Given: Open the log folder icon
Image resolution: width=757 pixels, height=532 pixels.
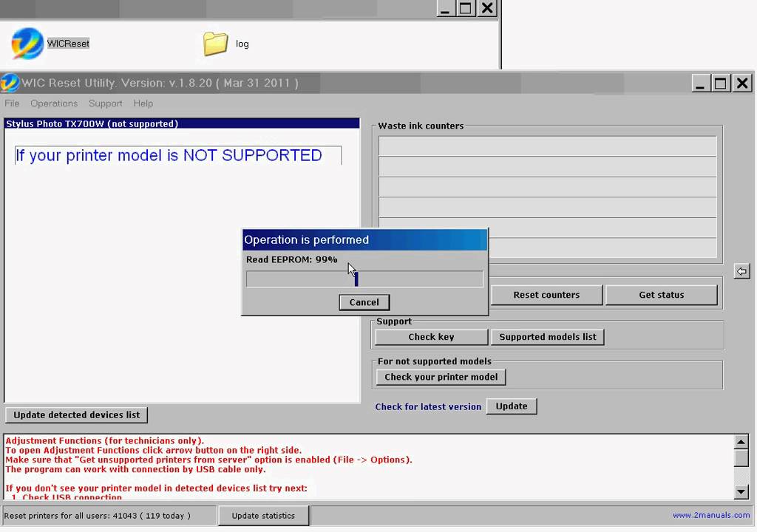Looking at the screenshot, I should pyautogui.click(x=215, y=44).
